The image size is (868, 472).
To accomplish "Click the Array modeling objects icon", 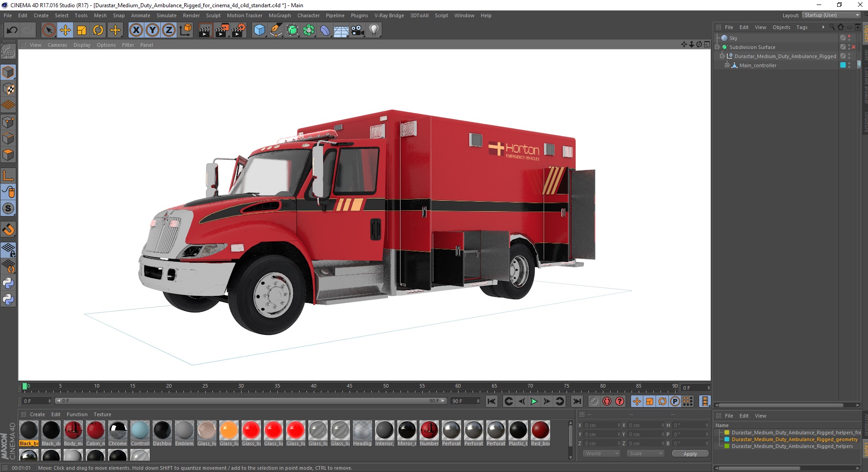I will pyautogui.click(x=309, y=30).
